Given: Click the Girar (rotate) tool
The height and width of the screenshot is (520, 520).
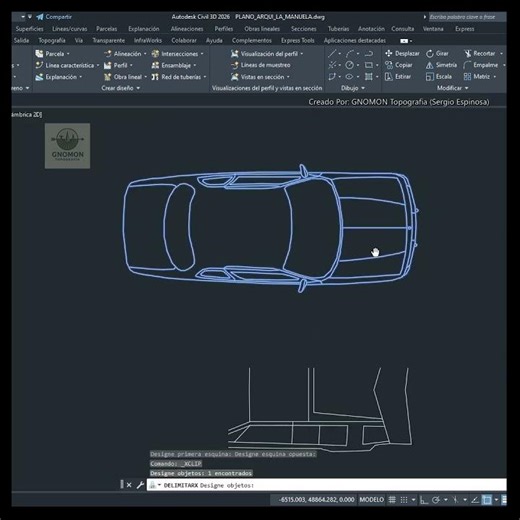Looking at the screenshot, I should pos(437,53).
